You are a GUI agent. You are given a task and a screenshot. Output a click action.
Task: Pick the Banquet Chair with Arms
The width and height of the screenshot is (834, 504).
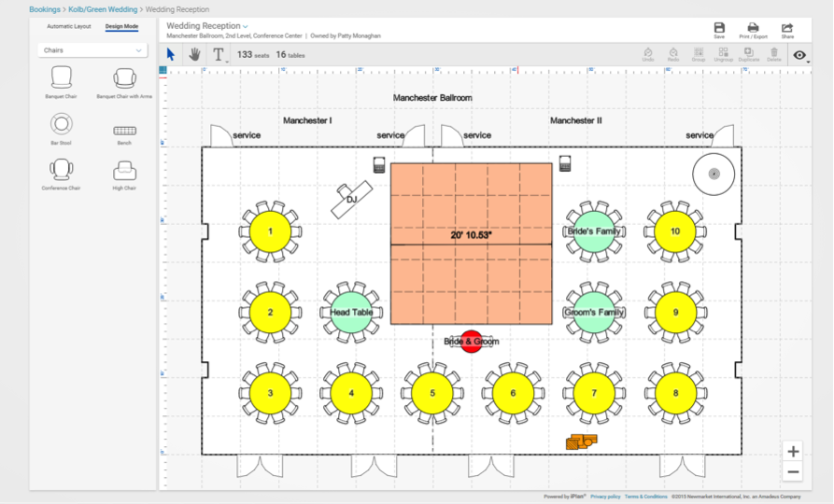tap(124, 83)
